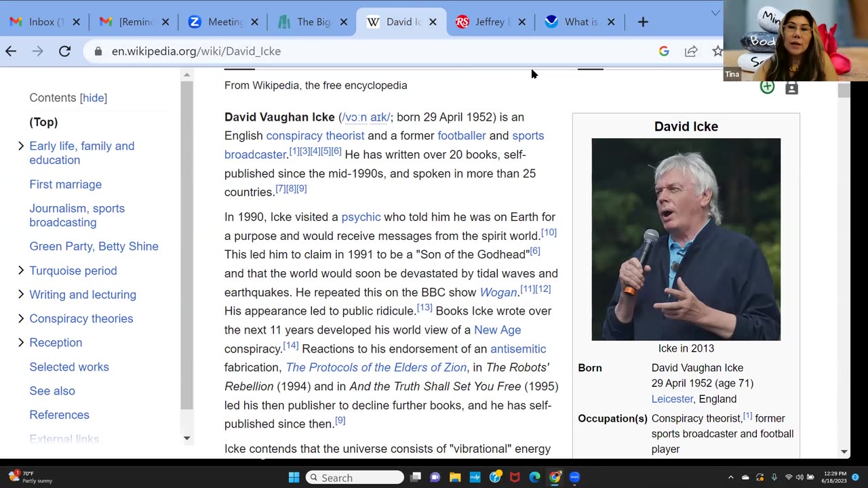Switch to the Reminder Gmail tab
Image resolution: width=868 pixels, height=488 pixels.
134,22
